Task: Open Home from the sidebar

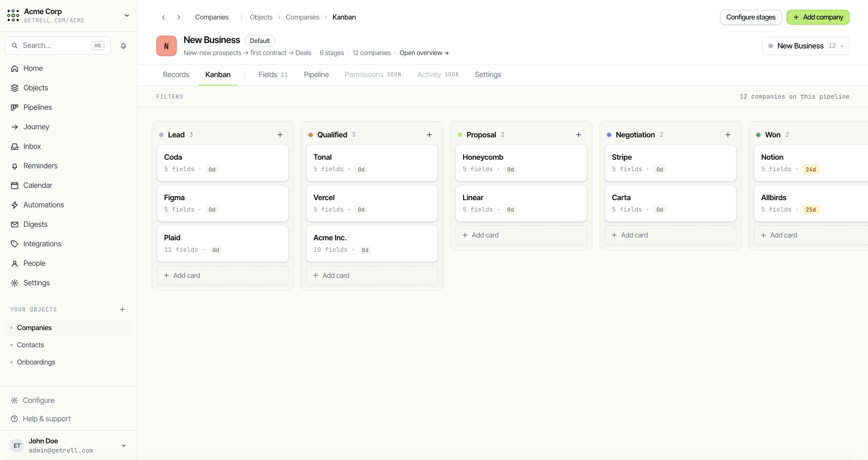Action: tap(69, 68)
